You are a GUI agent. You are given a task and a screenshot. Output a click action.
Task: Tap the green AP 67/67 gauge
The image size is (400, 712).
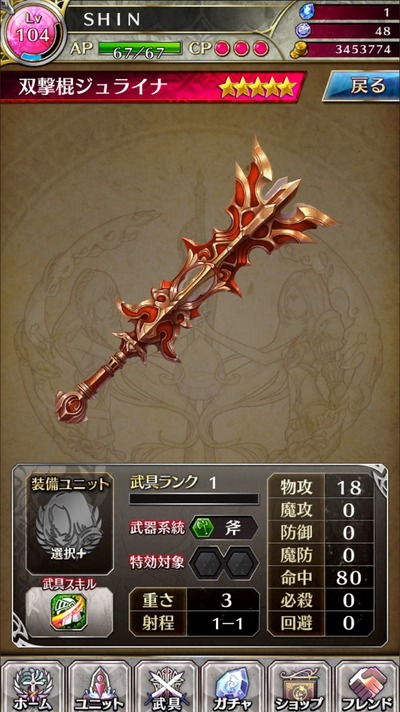click(138, 49)
